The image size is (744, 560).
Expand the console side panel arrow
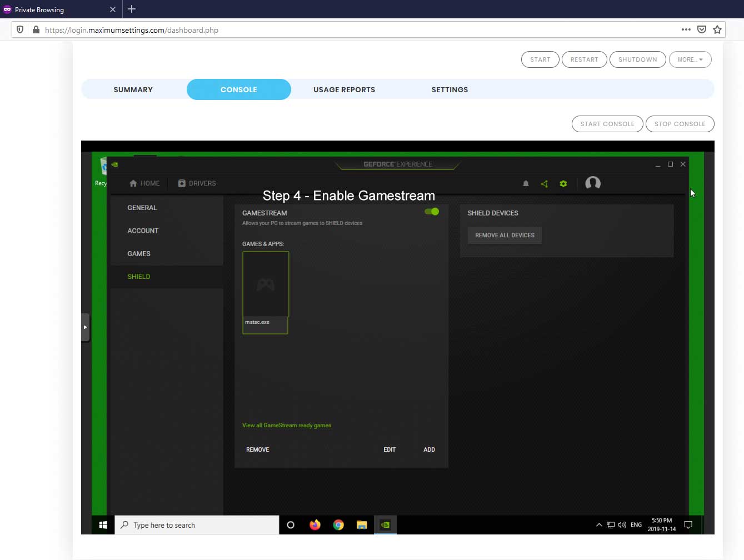(x=85, y=327)
